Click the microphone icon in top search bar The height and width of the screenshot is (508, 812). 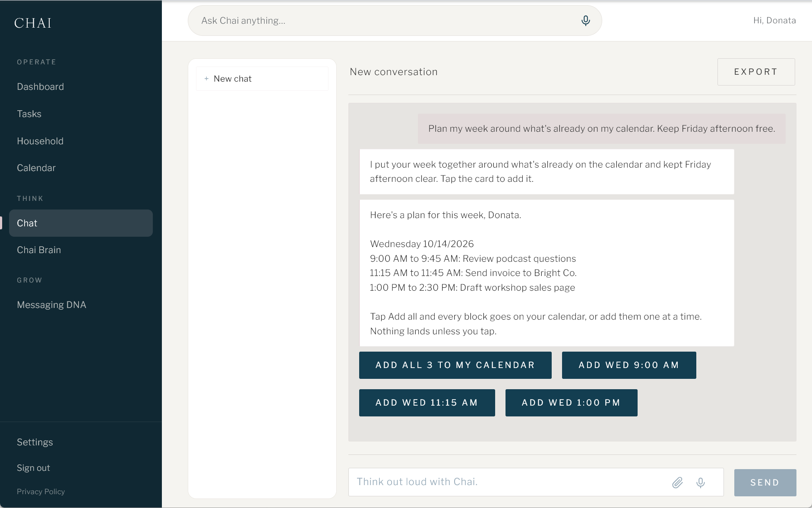click(x=585, y=21)
